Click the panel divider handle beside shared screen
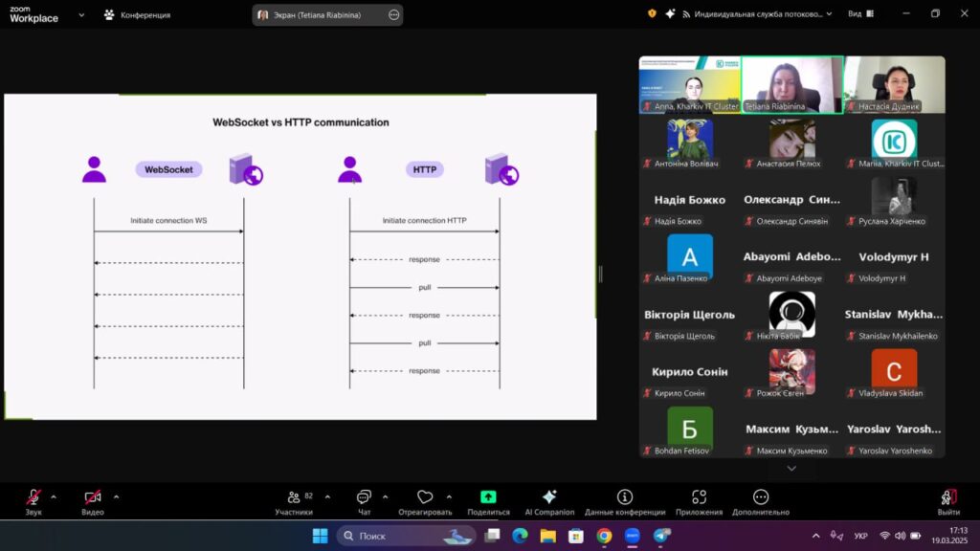The height and width of the screenshot is (551, 980). click(601, 275)
